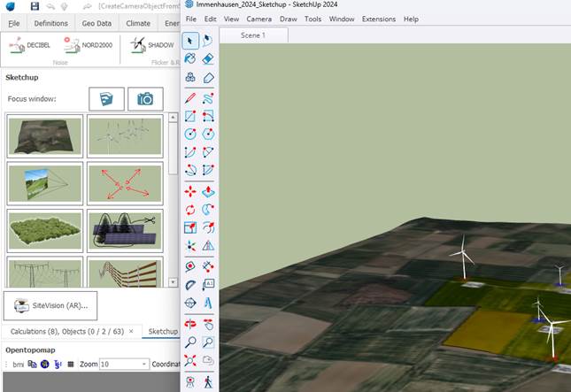Select the Circle tool
This screenshot has height=392, width=571.
[x=190, y=134]
